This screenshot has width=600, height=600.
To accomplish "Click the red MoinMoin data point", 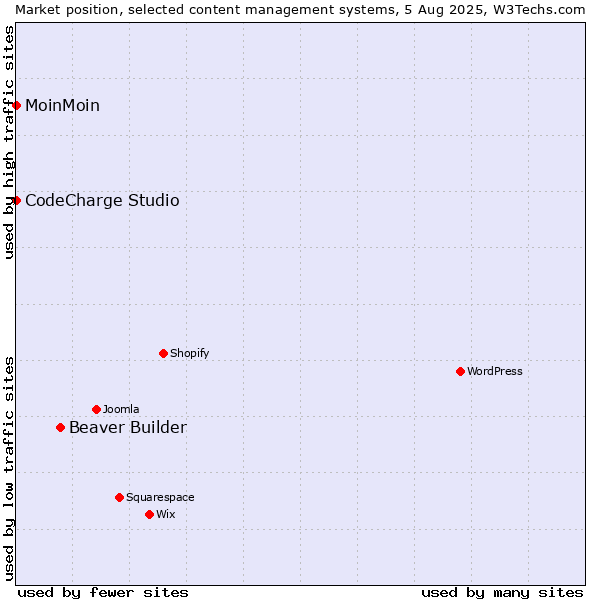I will 16,105.
